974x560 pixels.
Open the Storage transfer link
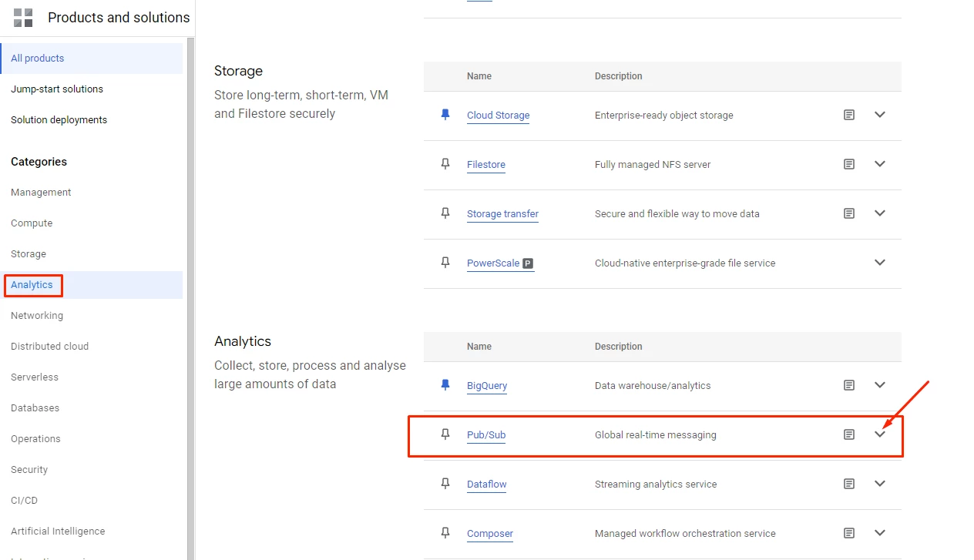click(502, 214)
